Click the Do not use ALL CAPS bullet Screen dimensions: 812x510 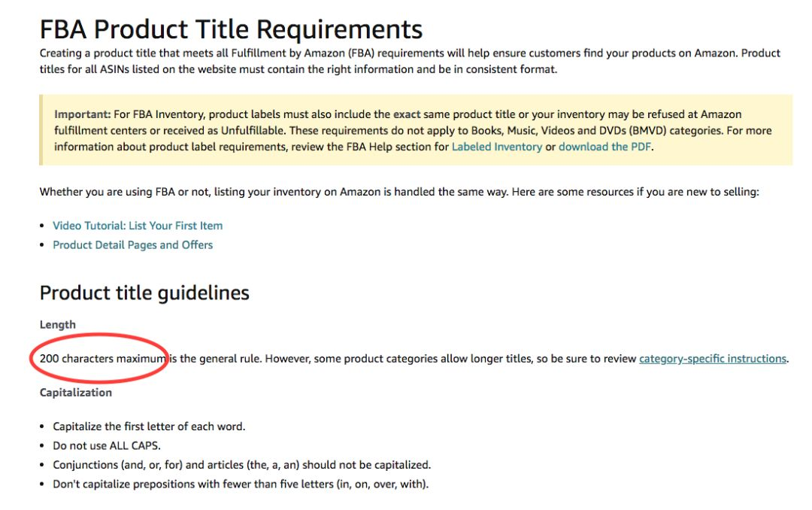pos(107,446)
